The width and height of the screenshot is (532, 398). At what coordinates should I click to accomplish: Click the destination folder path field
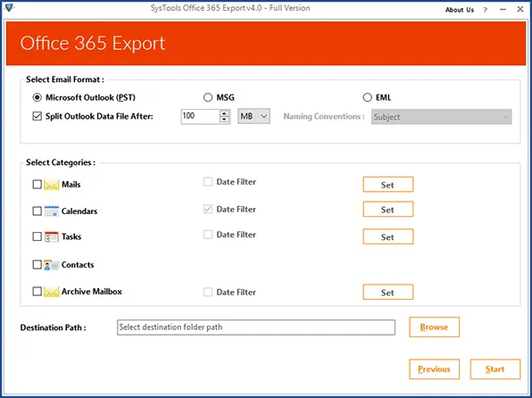point(256,328)
